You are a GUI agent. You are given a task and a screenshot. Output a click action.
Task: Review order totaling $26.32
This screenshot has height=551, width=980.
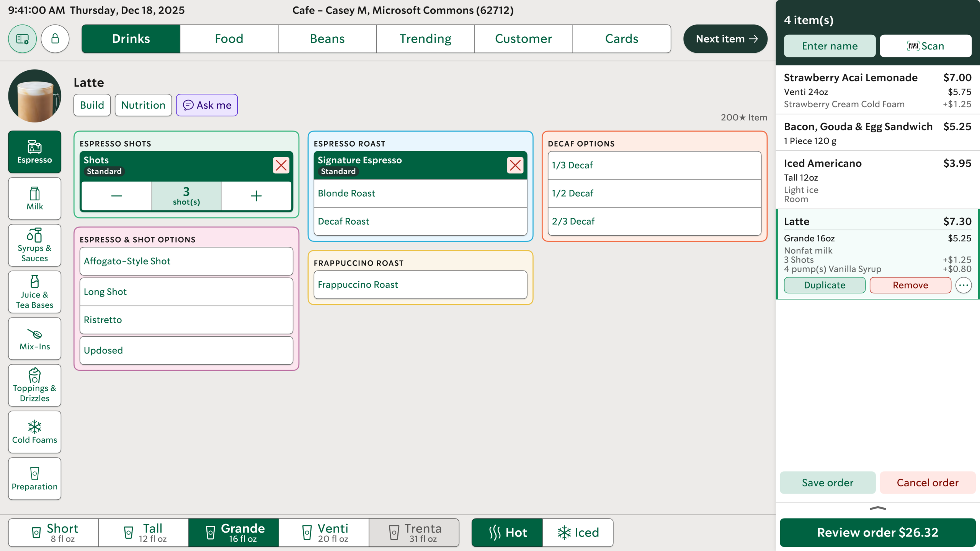pos(878,533)
